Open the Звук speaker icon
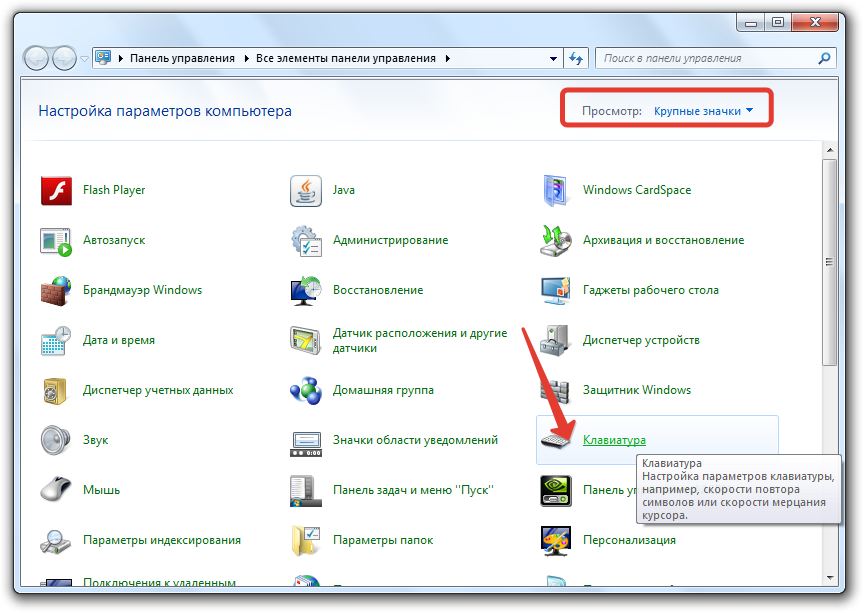864x613 pixels. coord(56,440)
